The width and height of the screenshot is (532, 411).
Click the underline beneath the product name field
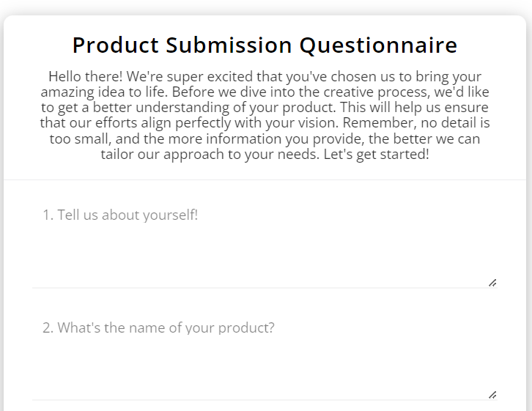(x=265, y=400)
